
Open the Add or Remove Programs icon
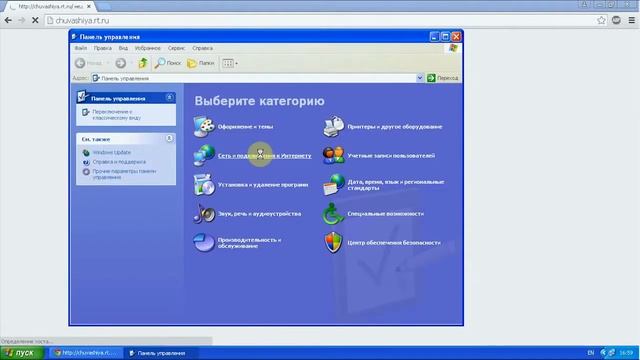[x=204, y=184]
